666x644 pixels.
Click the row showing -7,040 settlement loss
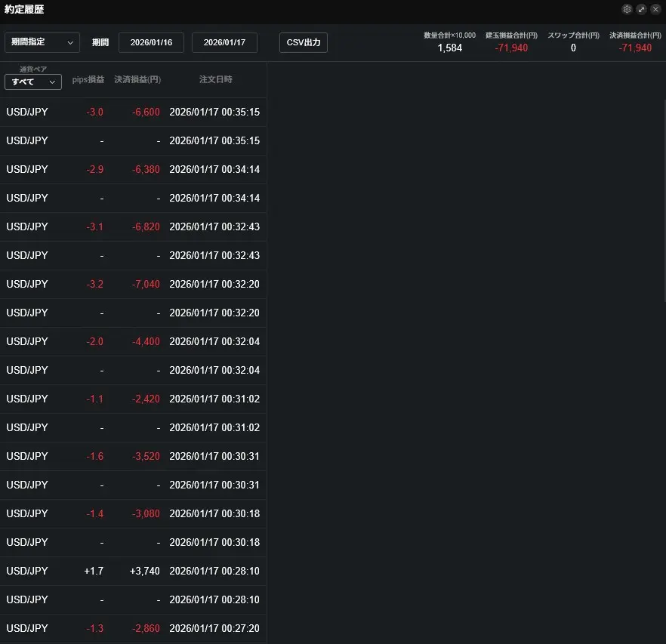point(133,285)
